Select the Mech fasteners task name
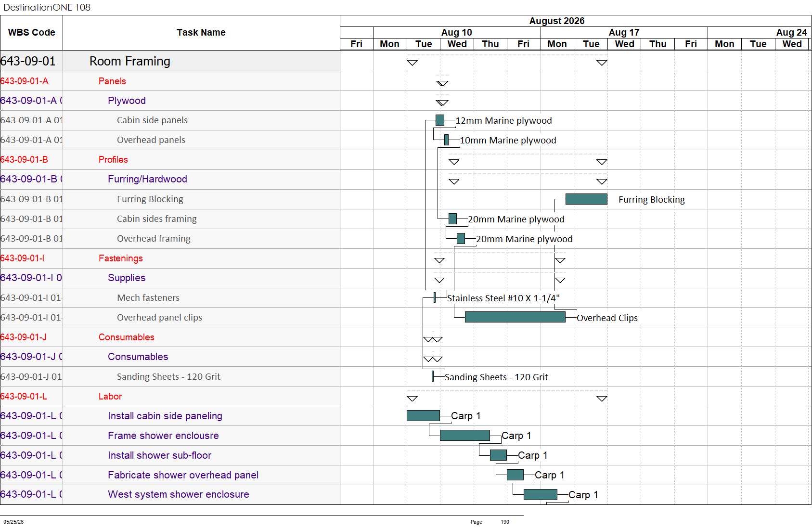Image resolution: width=812 pixels, height=528 pixels. click(x=148, y=298)
